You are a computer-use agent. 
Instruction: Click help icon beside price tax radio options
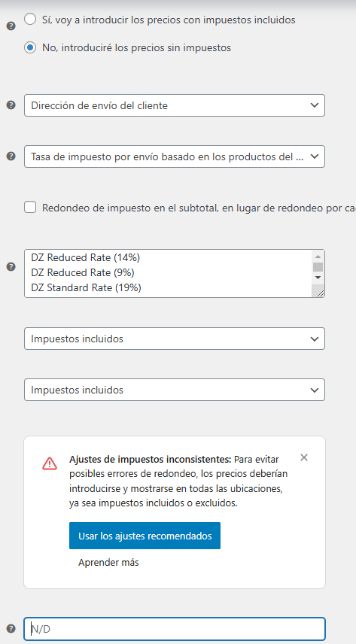[11, 26]
